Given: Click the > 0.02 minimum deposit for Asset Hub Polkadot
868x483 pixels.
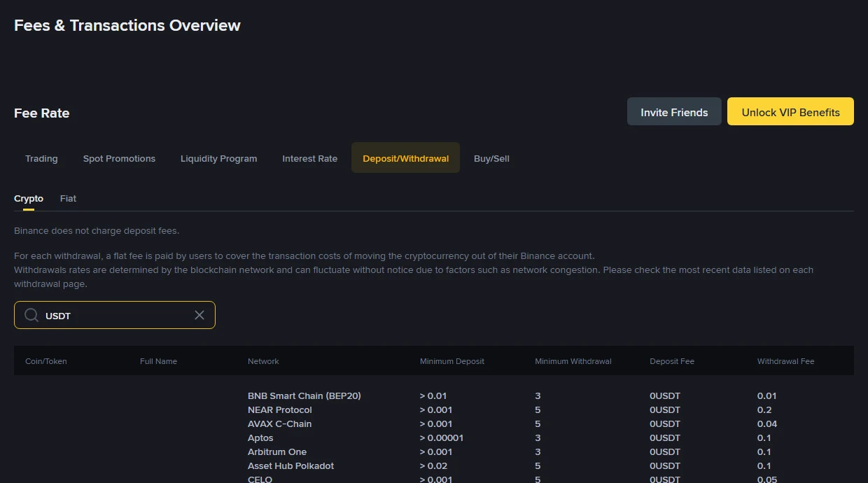Looking at the screenshot, I should (x=433, y=465).
